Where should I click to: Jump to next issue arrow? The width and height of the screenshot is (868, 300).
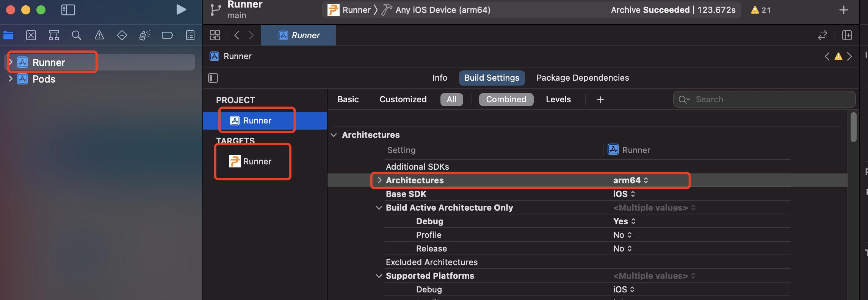pyautogui.click(x=849, y=56)
